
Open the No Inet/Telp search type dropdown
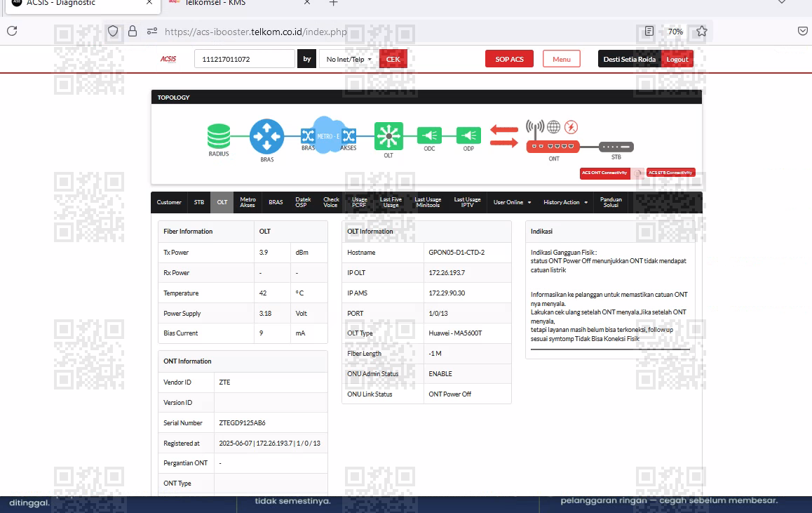tap(349, 59)
